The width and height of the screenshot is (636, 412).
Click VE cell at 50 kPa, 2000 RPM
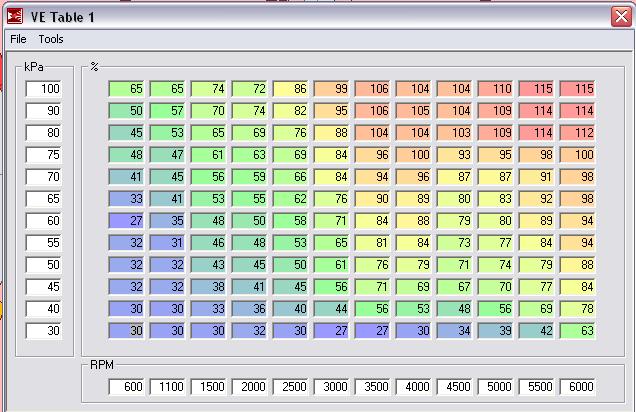(250, 265)
